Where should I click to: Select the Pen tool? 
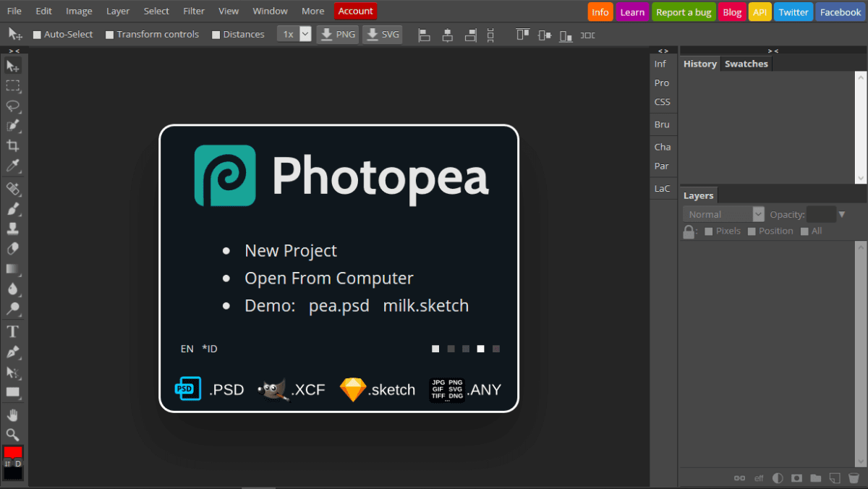12,352
